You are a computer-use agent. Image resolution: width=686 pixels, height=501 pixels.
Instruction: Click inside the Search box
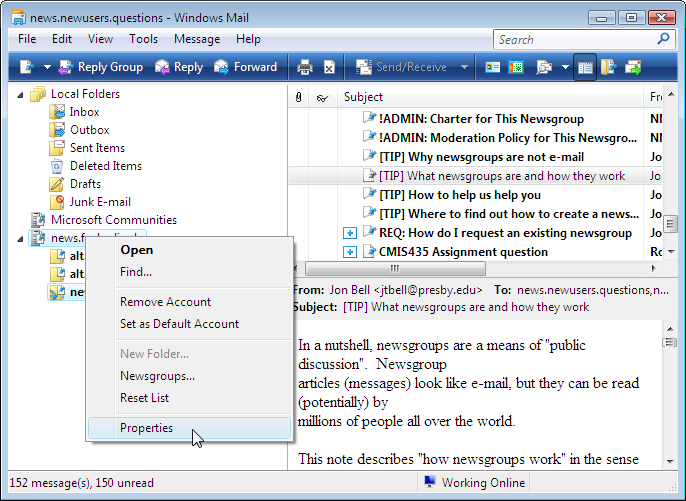575,39
